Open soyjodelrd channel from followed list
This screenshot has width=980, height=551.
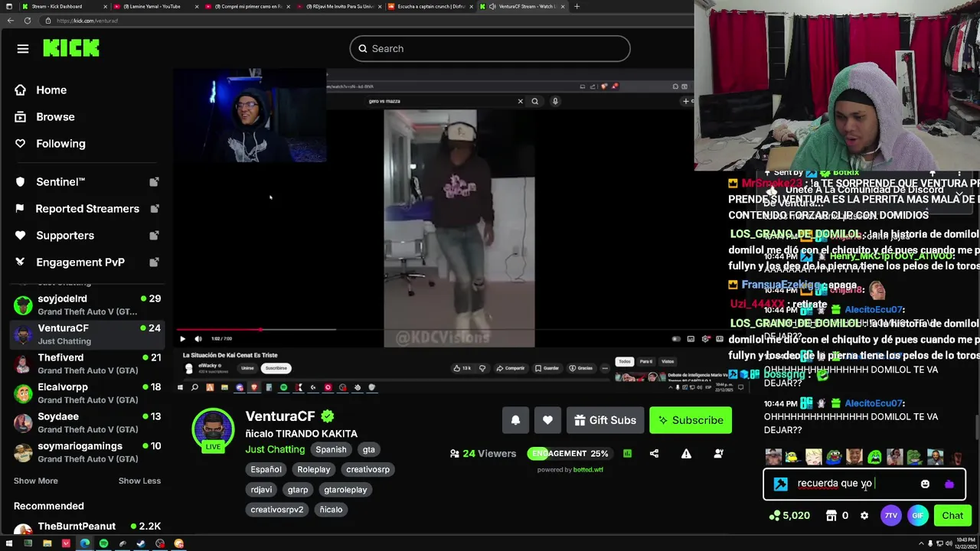87,305
